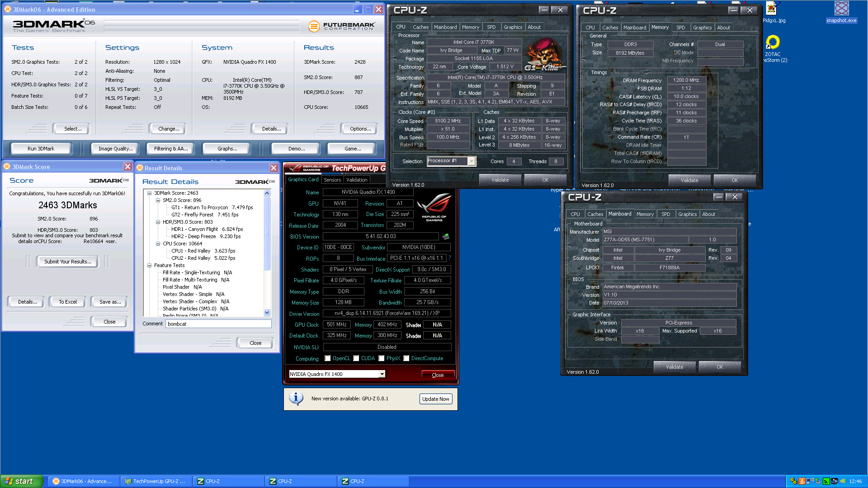Open the SPD tab in the CPU-Z memory window
Screen dimensions: 868x488
coord(680,28)
